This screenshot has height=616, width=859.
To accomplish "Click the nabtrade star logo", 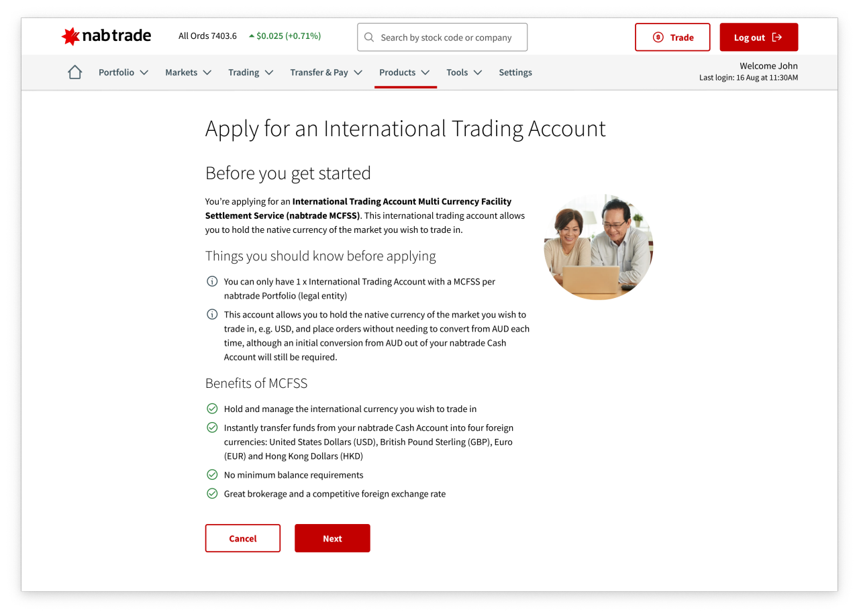I will (70, 36).
